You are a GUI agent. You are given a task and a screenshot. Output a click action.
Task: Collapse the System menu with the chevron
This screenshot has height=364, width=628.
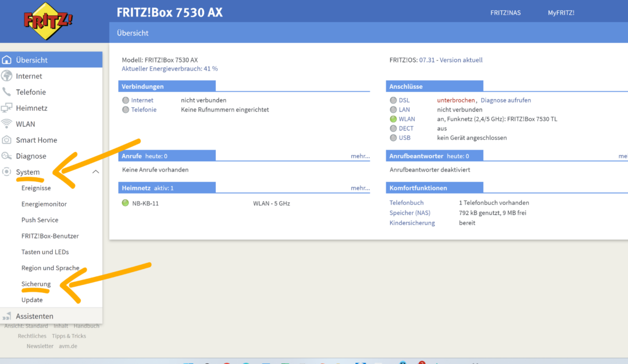[95, 172]
